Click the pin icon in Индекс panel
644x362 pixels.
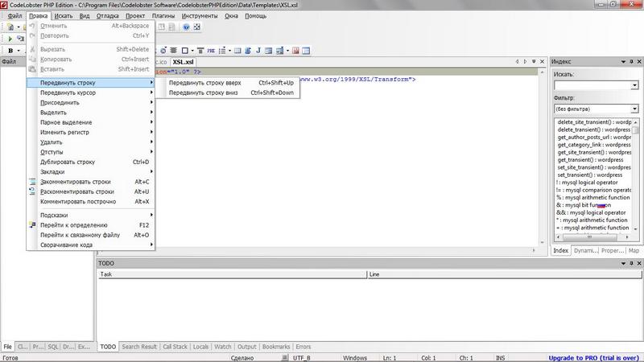tap(631, 62)
